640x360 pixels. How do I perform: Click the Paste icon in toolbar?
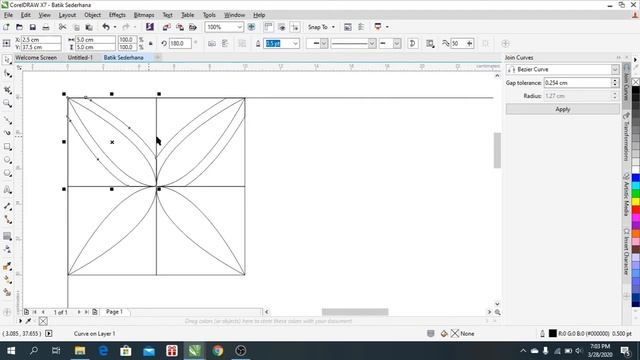click(x=89, y=27)
